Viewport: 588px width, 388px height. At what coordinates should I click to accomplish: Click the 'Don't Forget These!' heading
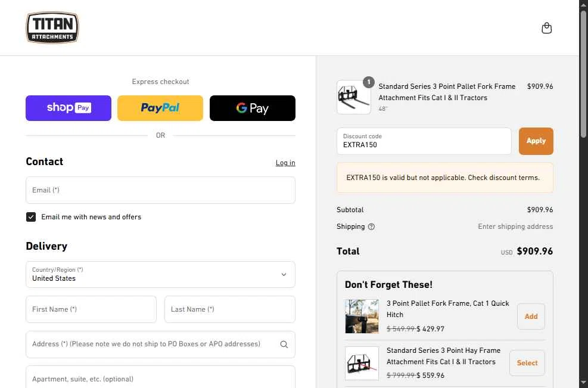point(388,285)
